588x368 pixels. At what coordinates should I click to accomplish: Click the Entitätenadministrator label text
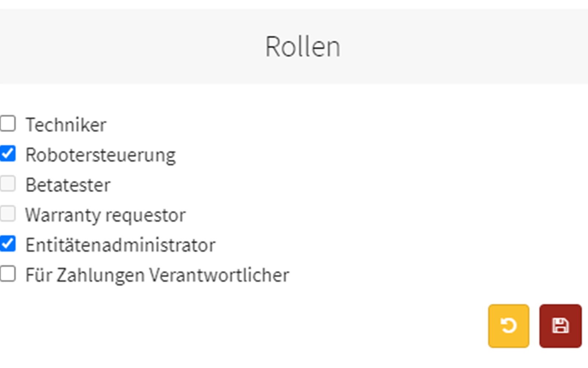[x=120, y=245]
